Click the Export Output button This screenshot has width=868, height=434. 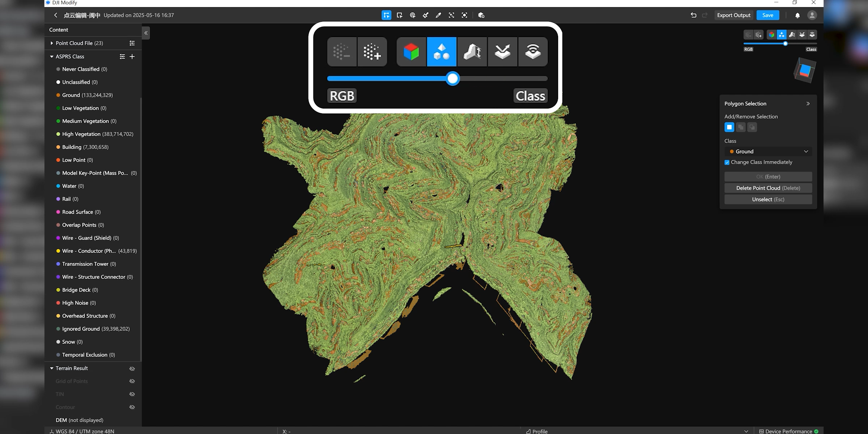733,15
